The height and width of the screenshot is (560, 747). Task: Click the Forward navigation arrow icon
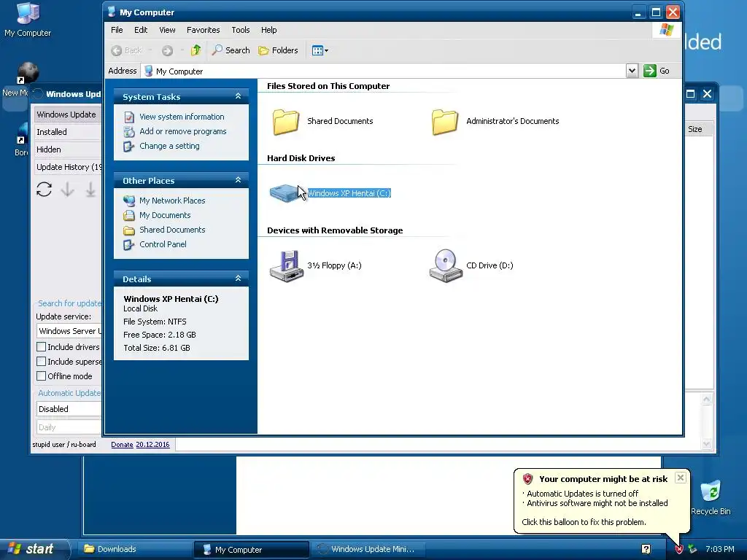click(x=167, y=50)
